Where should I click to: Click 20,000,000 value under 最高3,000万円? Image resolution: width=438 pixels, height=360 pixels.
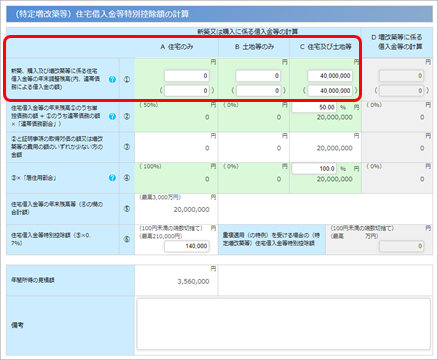pos(191,210)
